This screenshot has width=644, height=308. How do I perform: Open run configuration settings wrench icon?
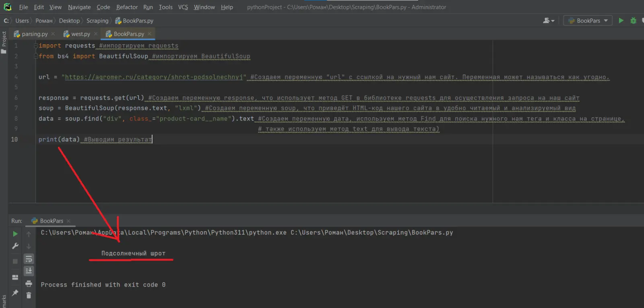(15, 246)
